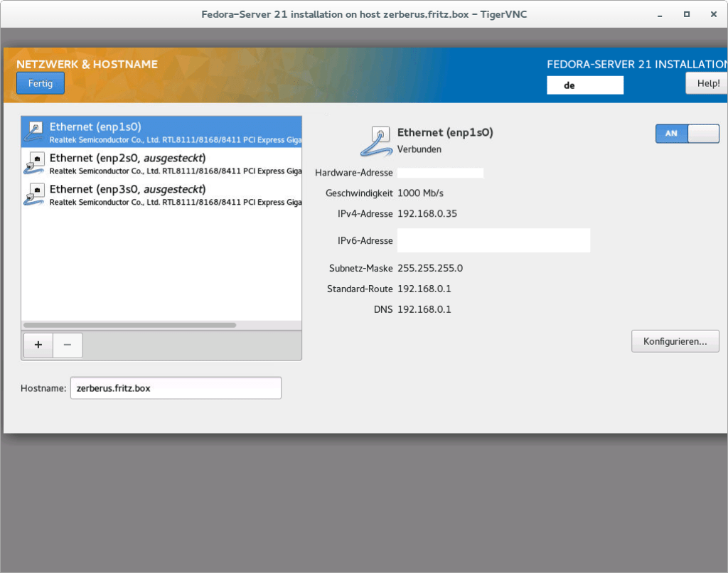This screenshot has width=728, height=573.
Task: Maximize the TigerVNC window
Action: pos(686,14)
